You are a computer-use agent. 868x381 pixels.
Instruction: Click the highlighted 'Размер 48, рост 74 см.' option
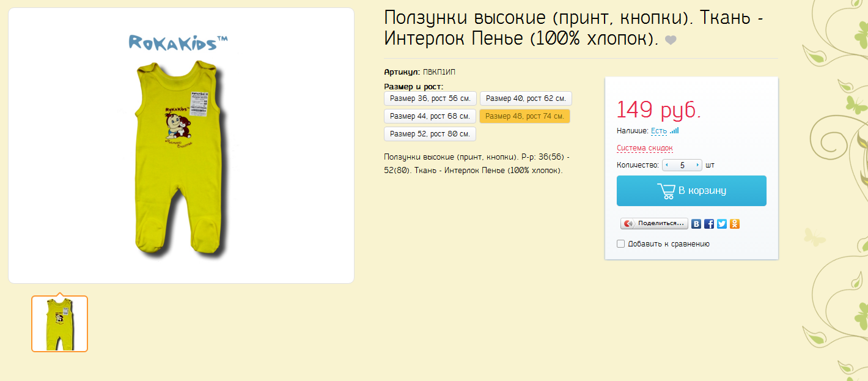point(524,116)
